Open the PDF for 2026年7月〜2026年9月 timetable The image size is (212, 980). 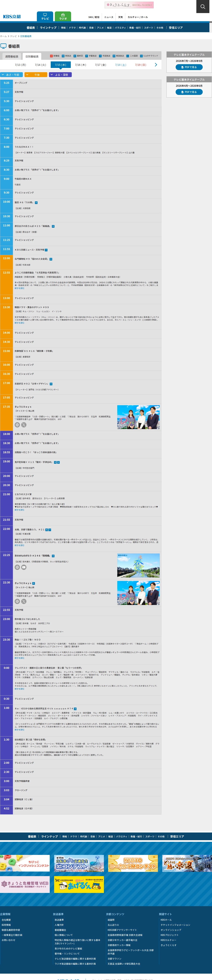(x=189, y=67)
